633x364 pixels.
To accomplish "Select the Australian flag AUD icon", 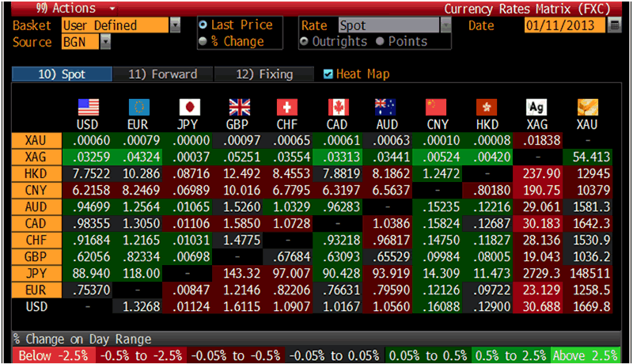I will 388,107.
